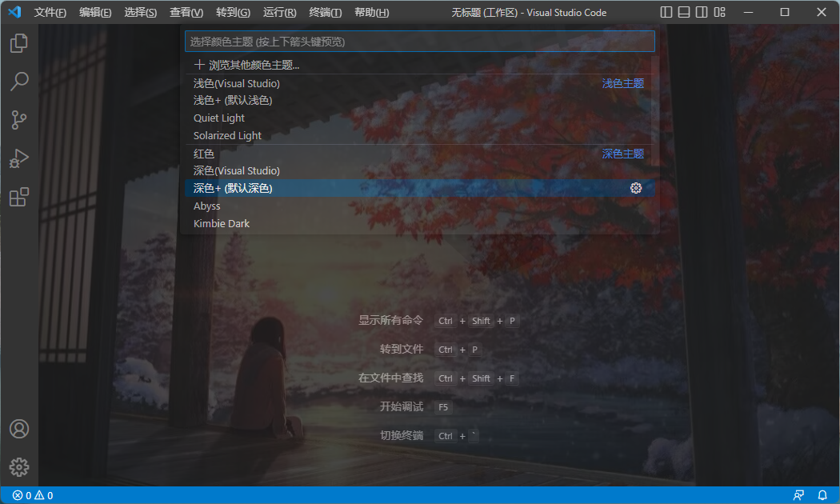Viewport: 840px width, 504px height.
Task: Select 浅色+ (默认浅色) theme
Action: 419,100
